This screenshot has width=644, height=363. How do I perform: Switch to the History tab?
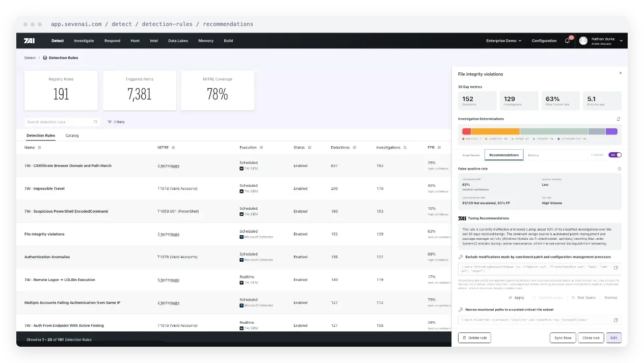coord(533,155)
